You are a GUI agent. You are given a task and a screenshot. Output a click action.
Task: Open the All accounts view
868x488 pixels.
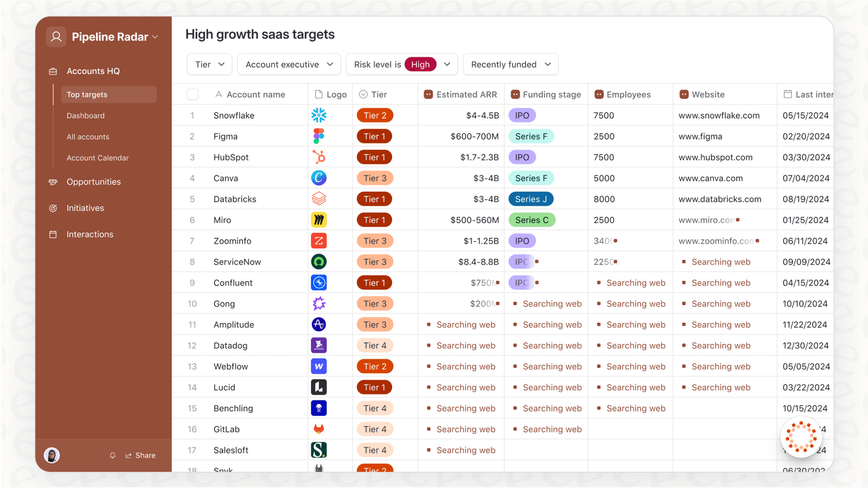[x=88, y=137]
